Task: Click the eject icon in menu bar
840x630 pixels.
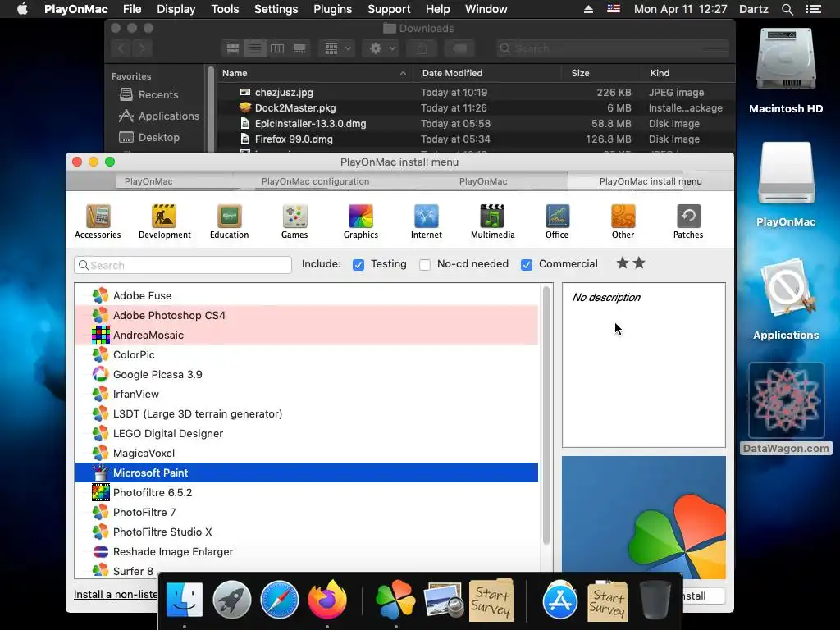Action: (x=588, y=9)
